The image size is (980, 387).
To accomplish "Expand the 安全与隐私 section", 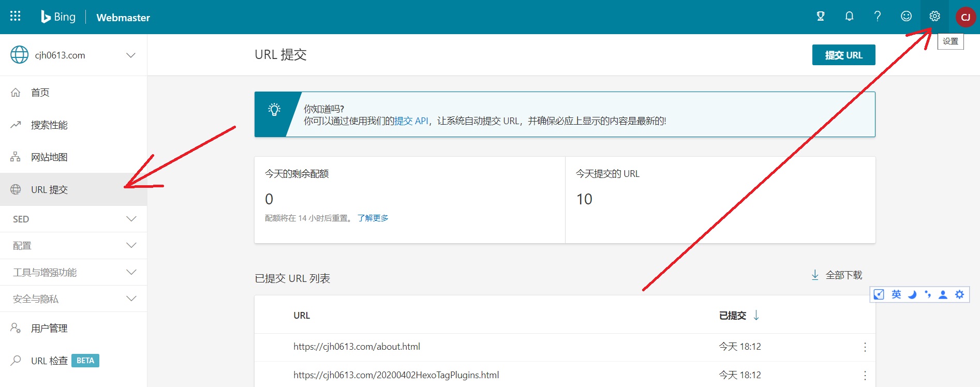I will point(73,299).
